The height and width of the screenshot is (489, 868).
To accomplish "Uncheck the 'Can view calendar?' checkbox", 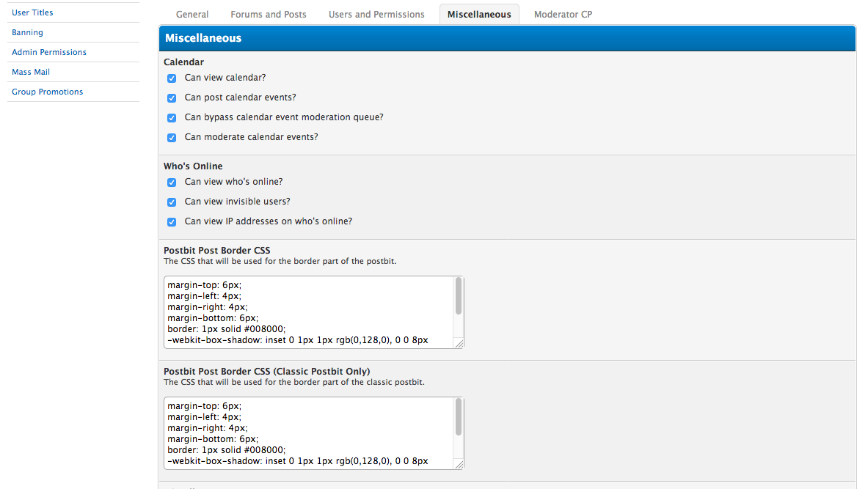I will pyautogui.click(x=172, y=78).
